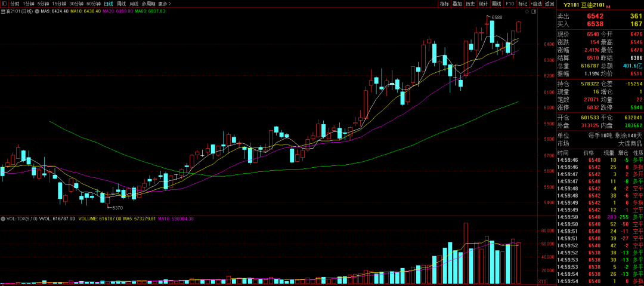
Task: Select the tick row with volume 283
Action: [x=600, y=217]
